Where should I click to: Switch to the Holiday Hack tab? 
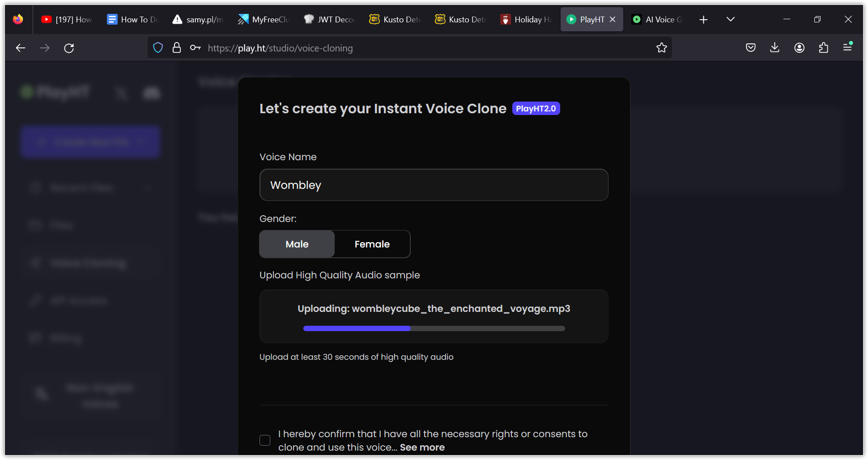click(x=527, y=19)
